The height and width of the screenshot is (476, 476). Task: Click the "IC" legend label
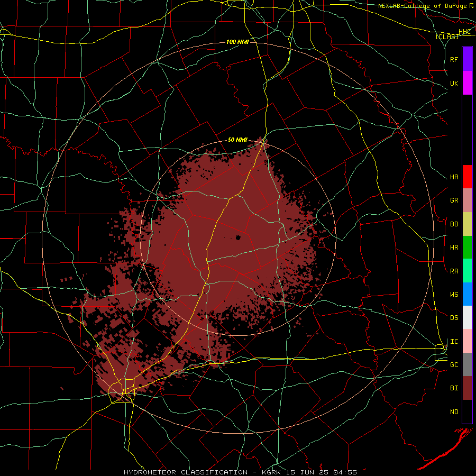click(454, 342)
